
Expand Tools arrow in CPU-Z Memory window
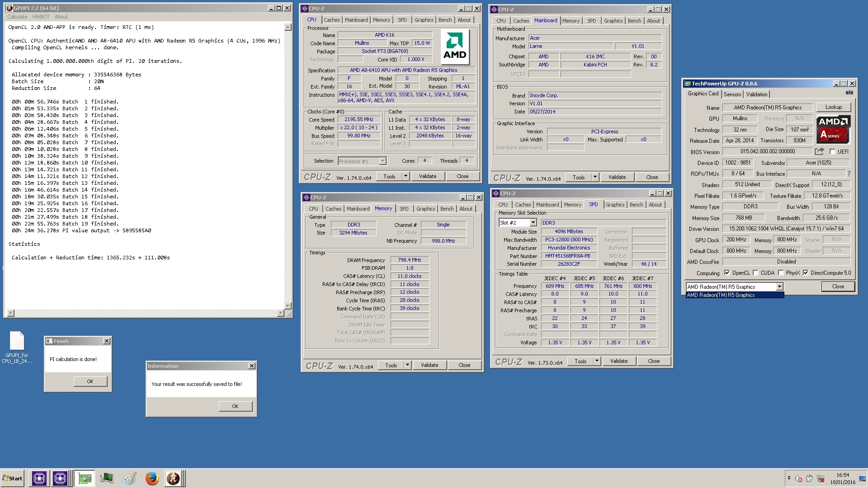click(x=407, y=365)
